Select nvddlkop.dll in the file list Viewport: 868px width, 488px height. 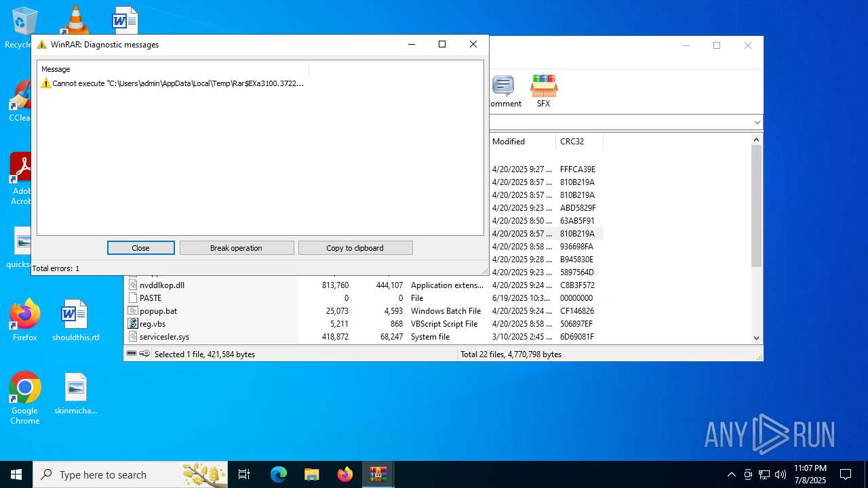click(162, 285)
